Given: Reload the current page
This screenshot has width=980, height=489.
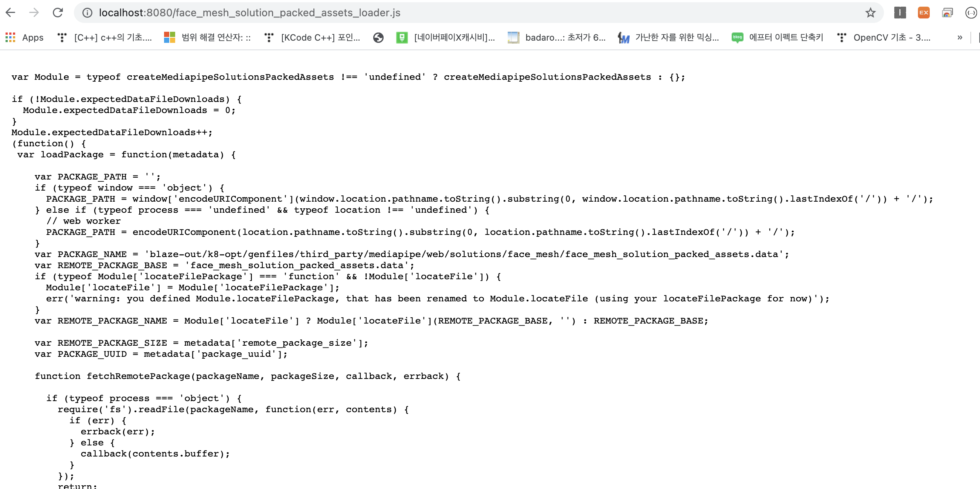Looking at the screenshot, I should click(58, 13).
